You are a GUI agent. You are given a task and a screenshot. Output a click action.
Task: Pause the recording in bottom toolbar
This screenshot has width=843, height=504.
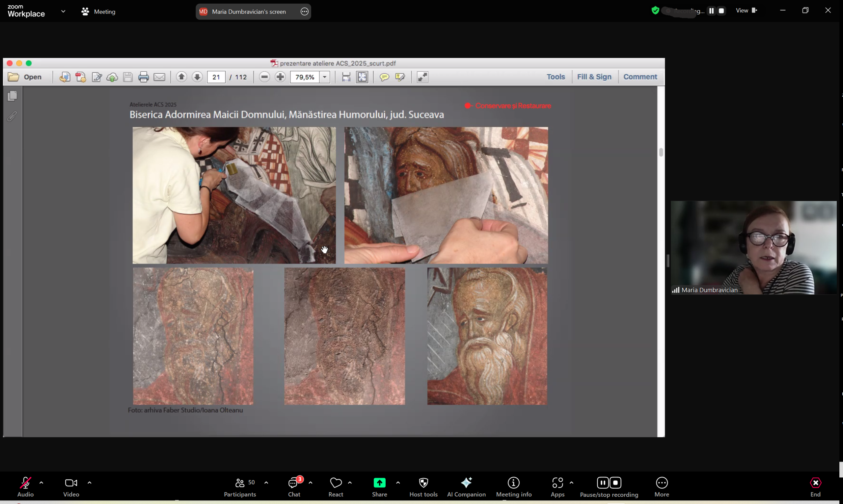[x=603, y=483]
